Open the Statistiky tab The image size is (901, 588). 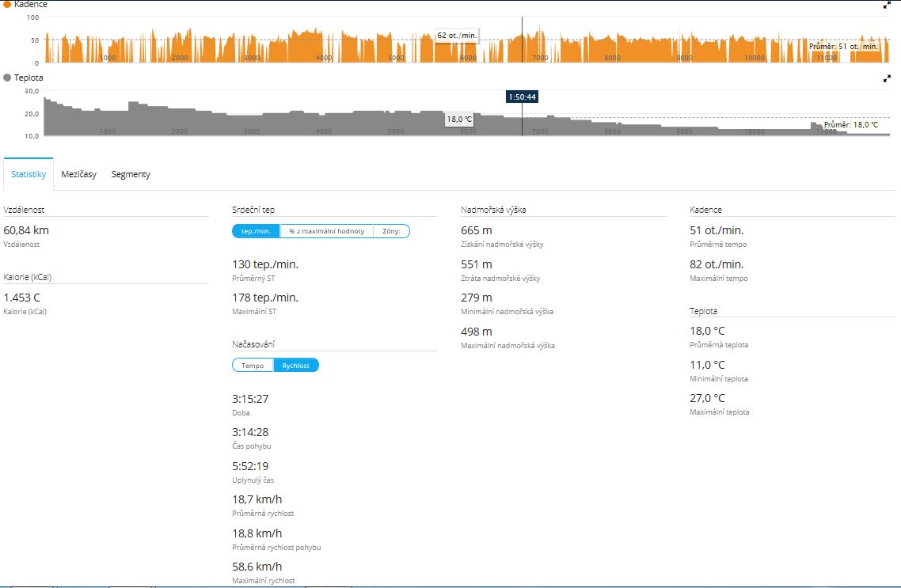(x=29, y=174)
